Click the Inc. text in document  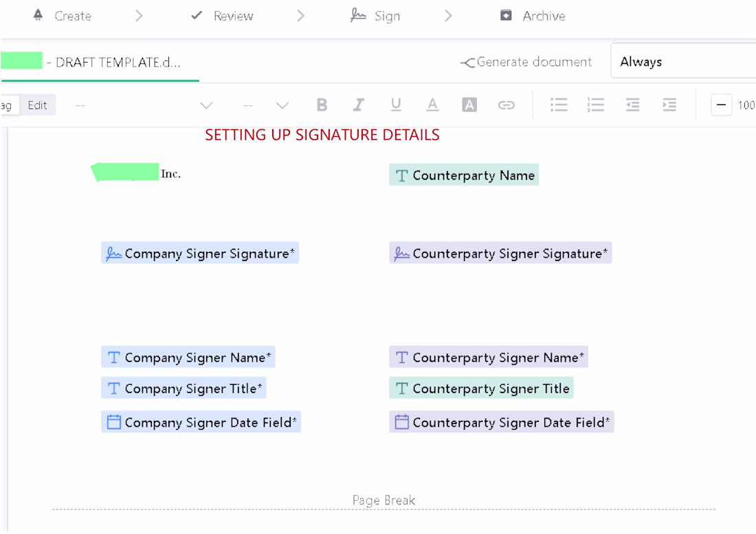coord(170,174)
